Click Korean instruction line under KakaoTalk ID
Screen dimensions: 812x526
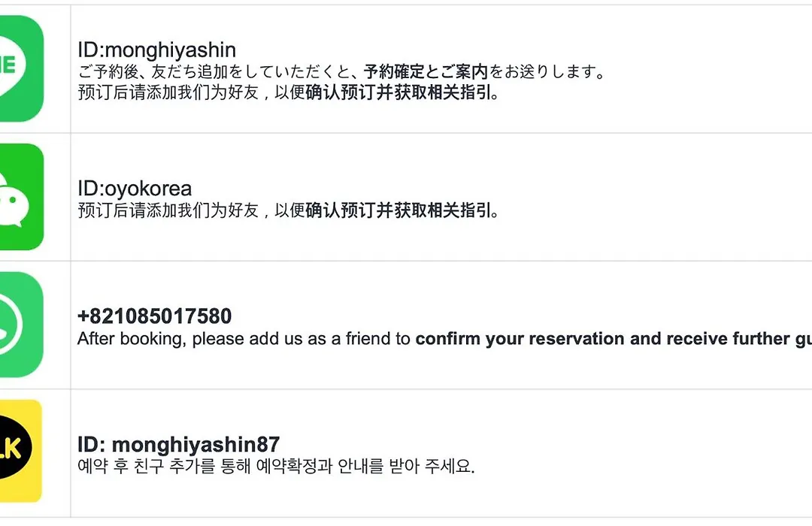(x=276, y=466)
